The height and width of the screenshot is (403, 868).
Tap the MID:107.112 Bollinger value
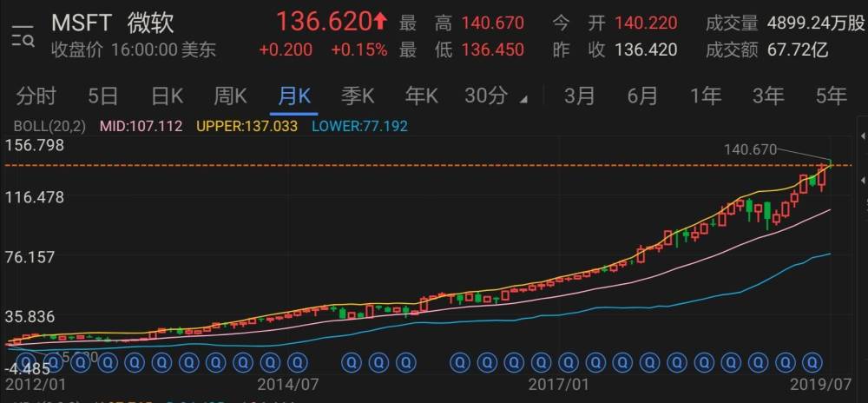141,126
